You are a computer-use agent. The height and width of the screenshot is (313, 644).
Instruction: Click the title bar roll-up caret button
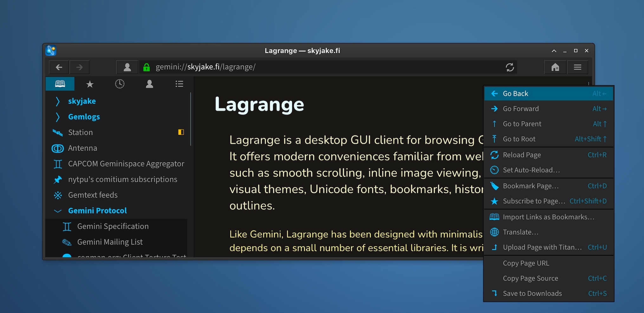[x=554, y=51]
